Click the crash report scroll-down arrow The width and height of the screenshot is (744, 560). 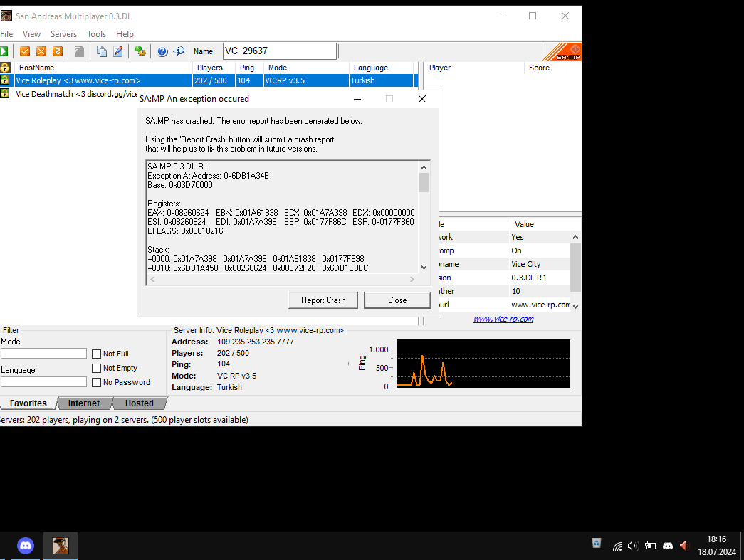click(x=424, y=268)
